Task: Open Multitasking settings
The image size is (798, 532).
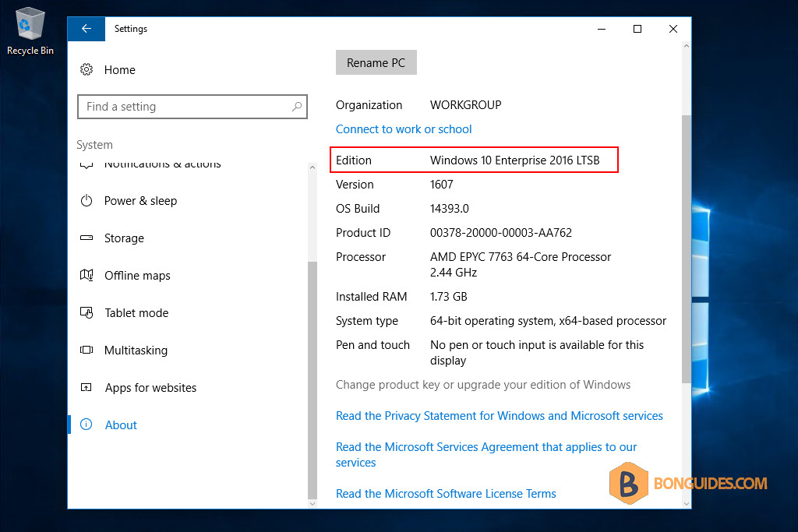Action: (x=136, y=351)
